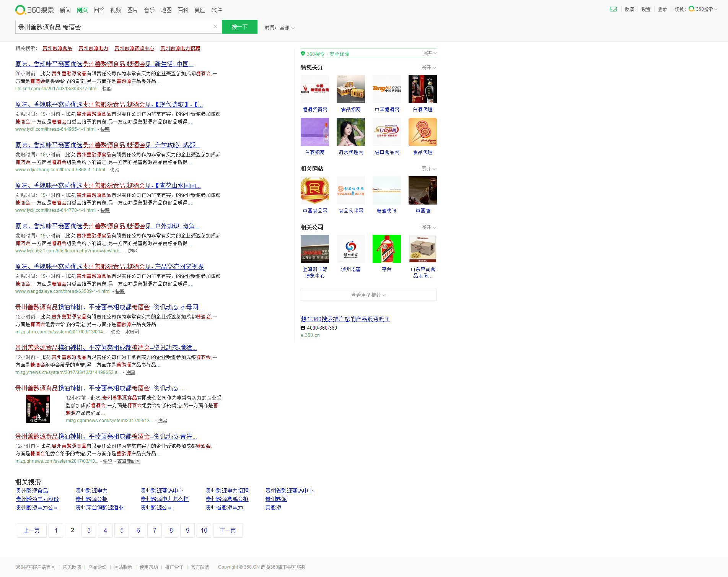This screenshot has height=577, width=728.
Task: Open bottom related search 贵州省黔源赛鸽中心
Action: pos(289,491)
